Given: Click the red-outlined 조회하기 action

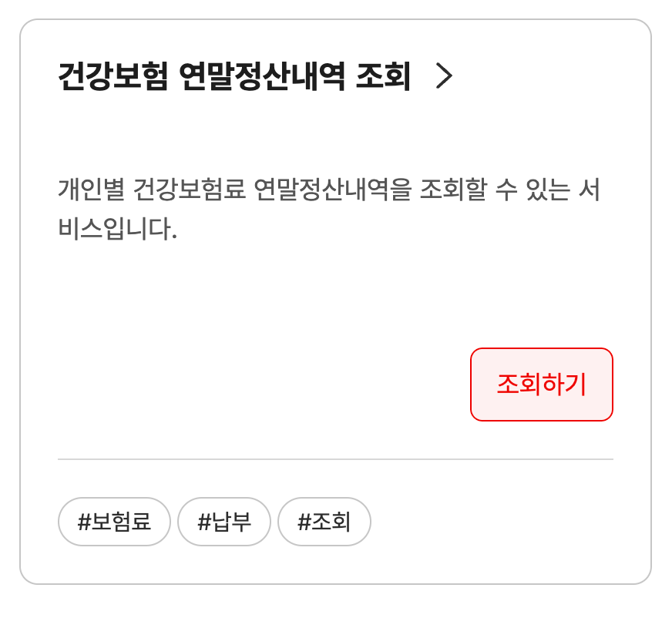Looking at the screenshot, I should (542, 383).
